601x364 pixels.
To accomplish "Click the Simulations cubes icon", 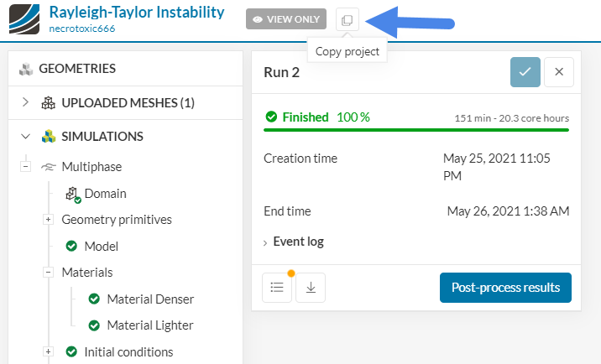I will pos(49,136).
